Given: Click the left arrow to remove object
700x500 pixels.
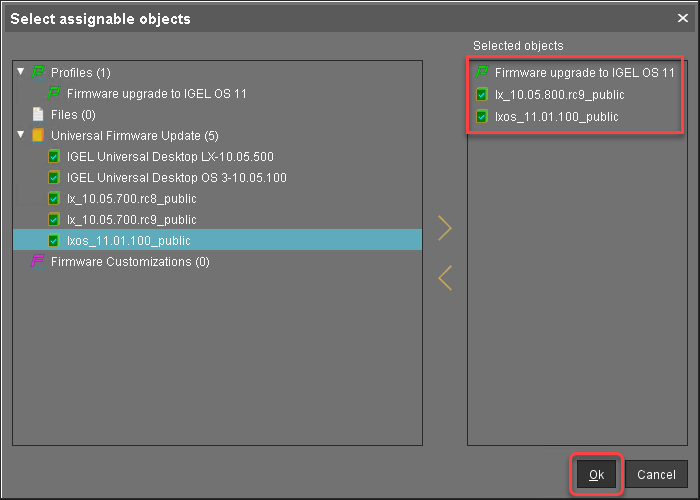Looking at the screenshot, I should [x=445, y=278].
